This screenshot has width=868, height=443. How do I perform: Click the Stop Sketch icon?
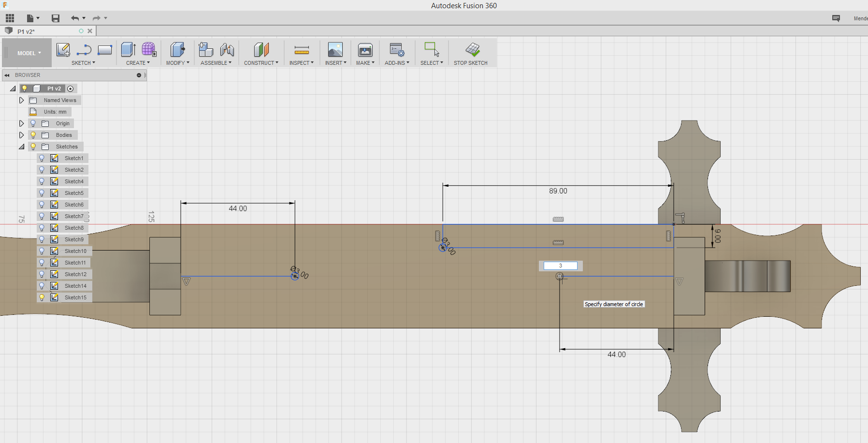(x=473, y=49)
